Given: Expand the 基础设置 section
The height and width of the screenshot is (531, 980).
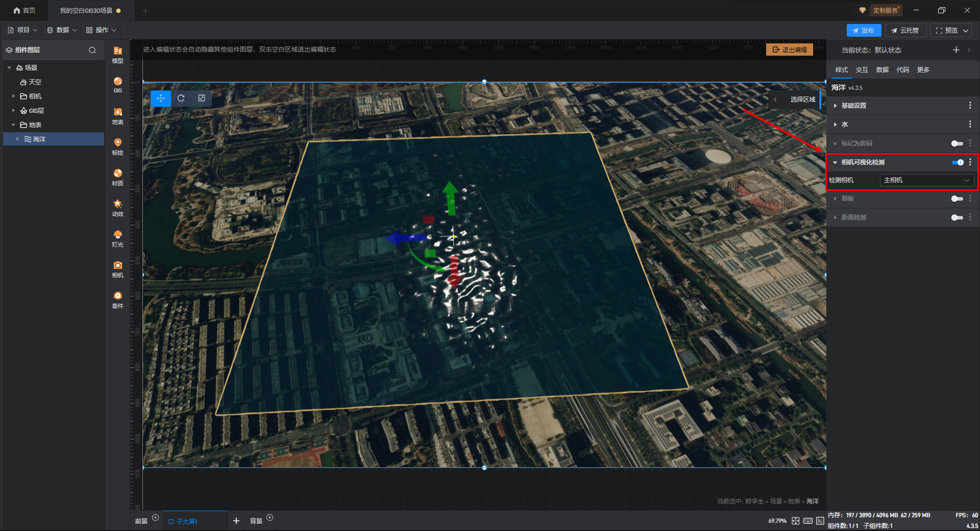Looking at the screenshot, I should [x=853, y=106].
